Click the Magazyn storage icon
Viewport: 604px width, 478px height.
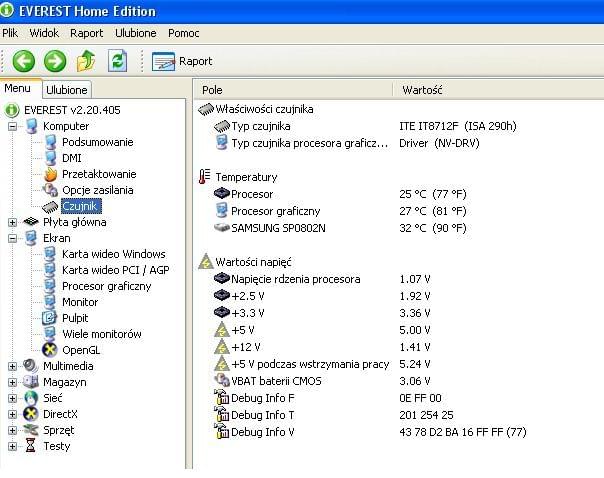(31, 382)
